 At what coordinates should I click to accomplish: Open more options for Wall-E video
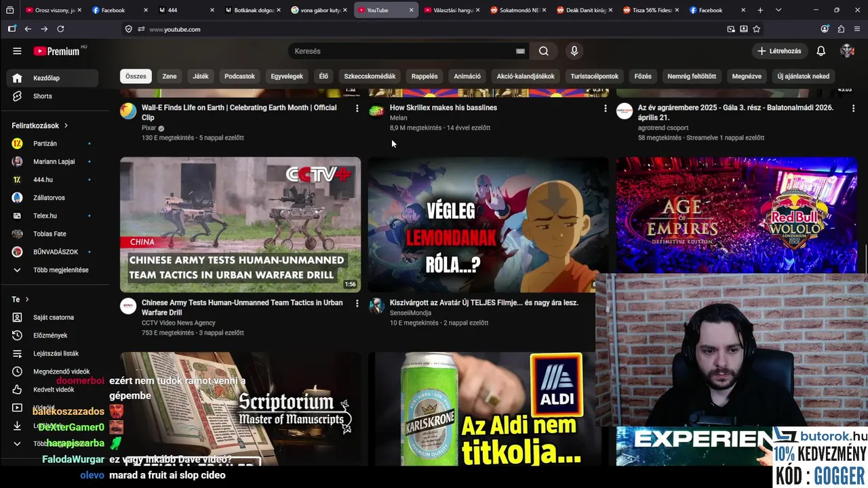point(357,108)
